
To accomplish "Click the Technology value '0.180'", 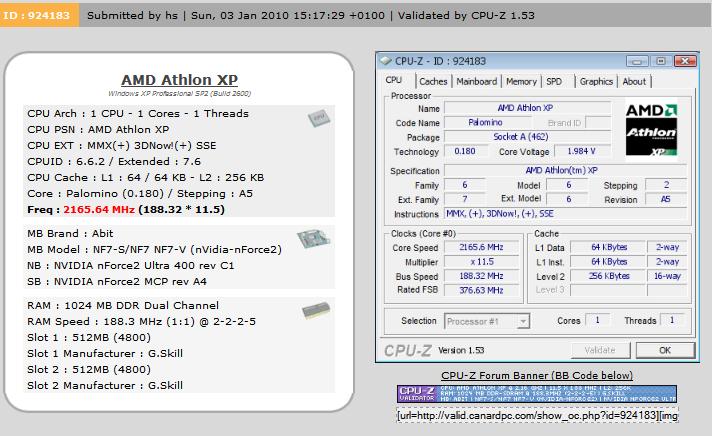I will tap(465, 151).
